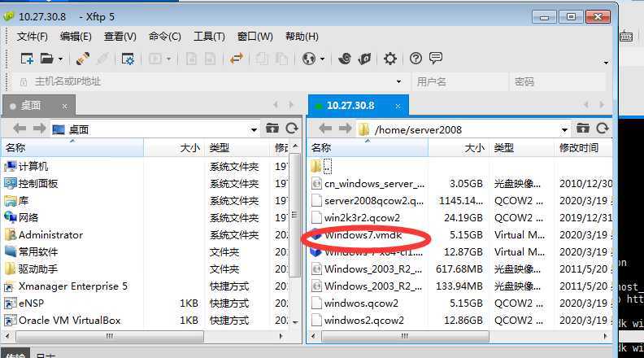Screen dimensions: 644x358
Task: Click the session properties icon in the toolbar
Action: (128, 59)
